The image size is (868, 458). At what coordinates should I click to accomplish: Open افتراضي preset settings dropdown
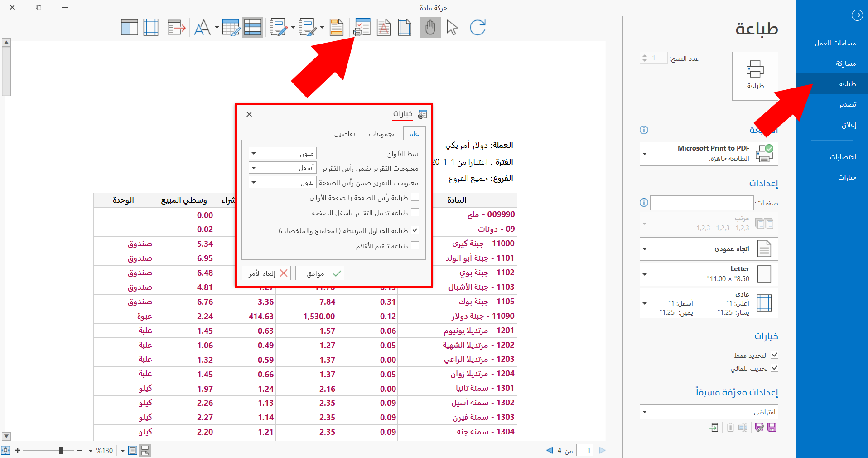709,412
